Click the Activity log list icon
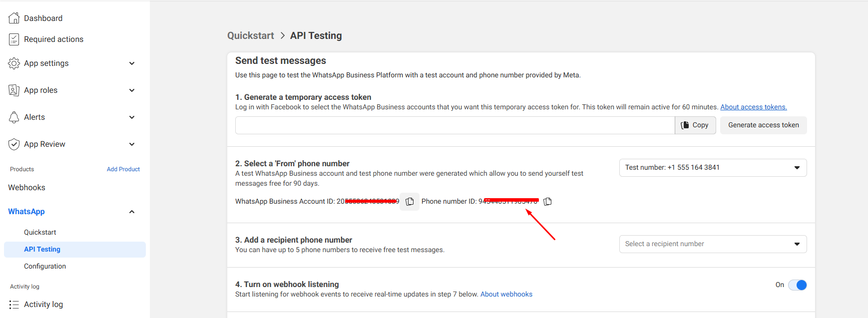868x318 pixels. 14,305
